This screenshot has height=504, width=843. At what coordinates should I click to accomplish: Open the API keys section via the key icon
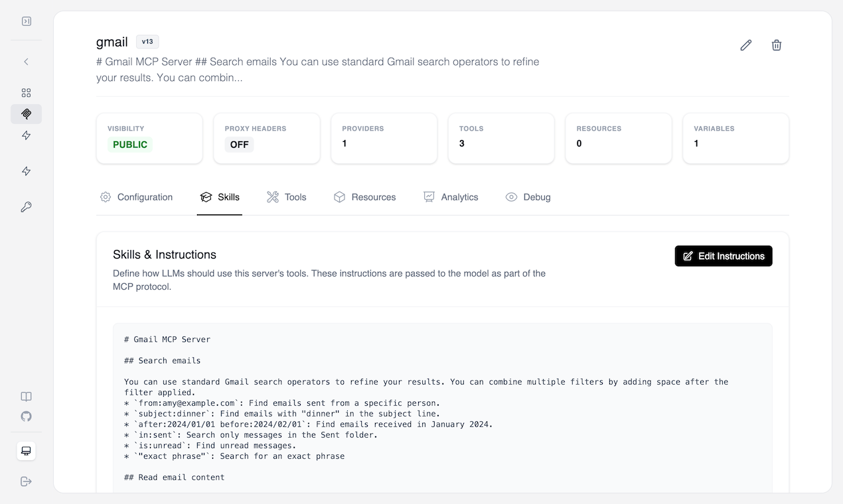pos(26,207)
